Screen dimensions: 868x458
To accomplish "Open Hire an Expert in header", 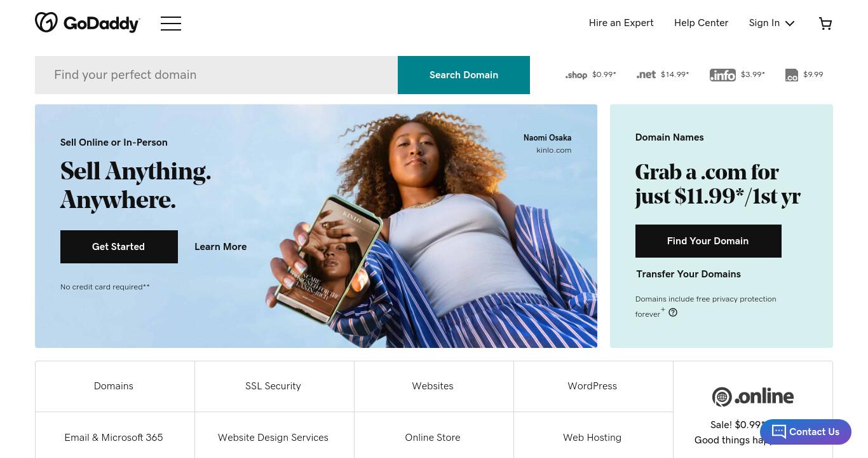I will (x=621, y=23).
